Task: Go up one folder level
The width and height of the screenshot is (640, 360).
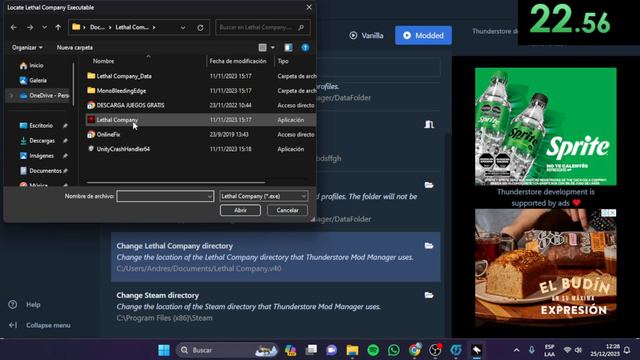Action: pos(58,27)
